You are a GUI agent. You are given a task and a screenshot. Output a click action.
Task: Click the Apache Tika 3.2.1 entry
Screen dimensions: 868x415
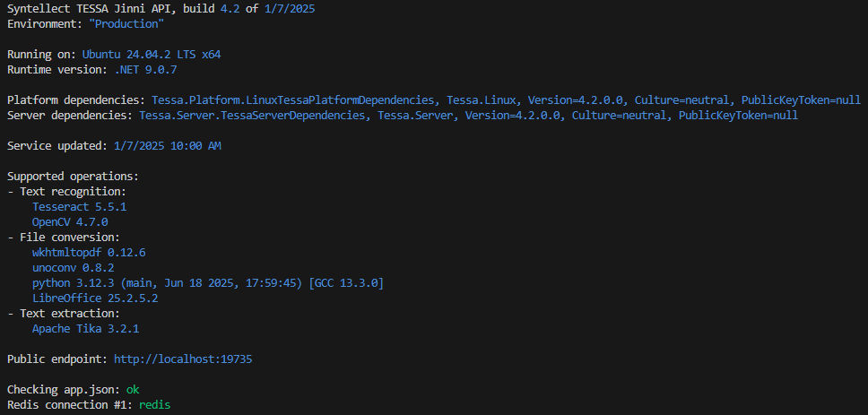pos(85,329)
